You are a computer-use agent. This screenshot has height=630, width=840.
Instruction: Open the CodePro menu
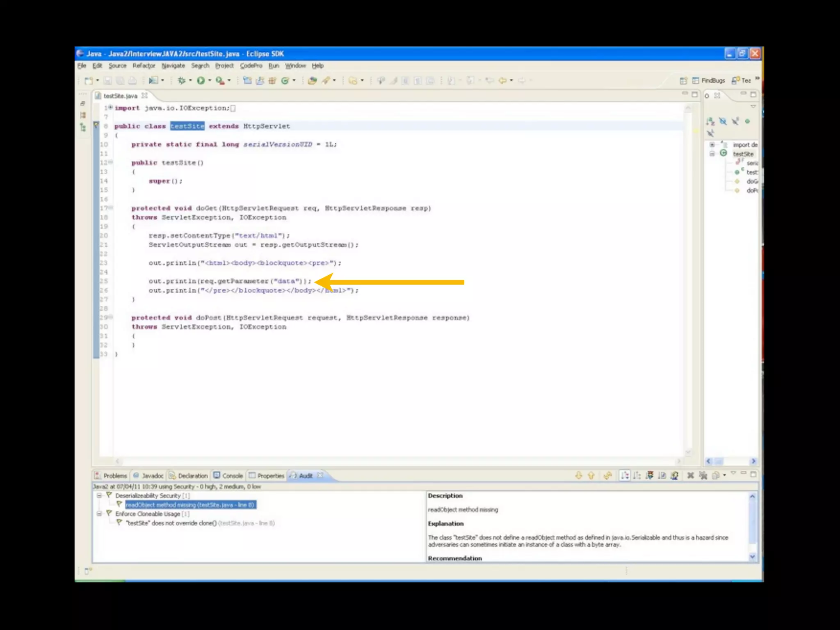coord(251,66)
